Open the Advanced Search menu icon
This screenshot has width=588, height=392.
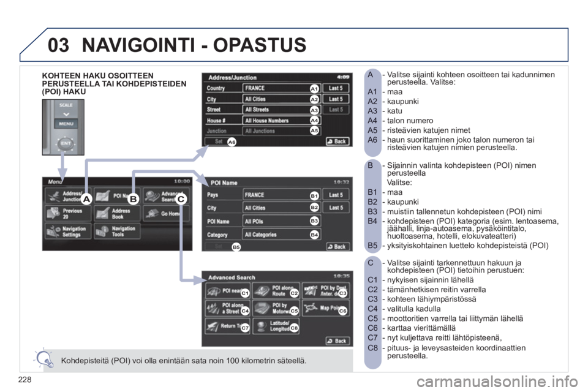coord(166,196)
